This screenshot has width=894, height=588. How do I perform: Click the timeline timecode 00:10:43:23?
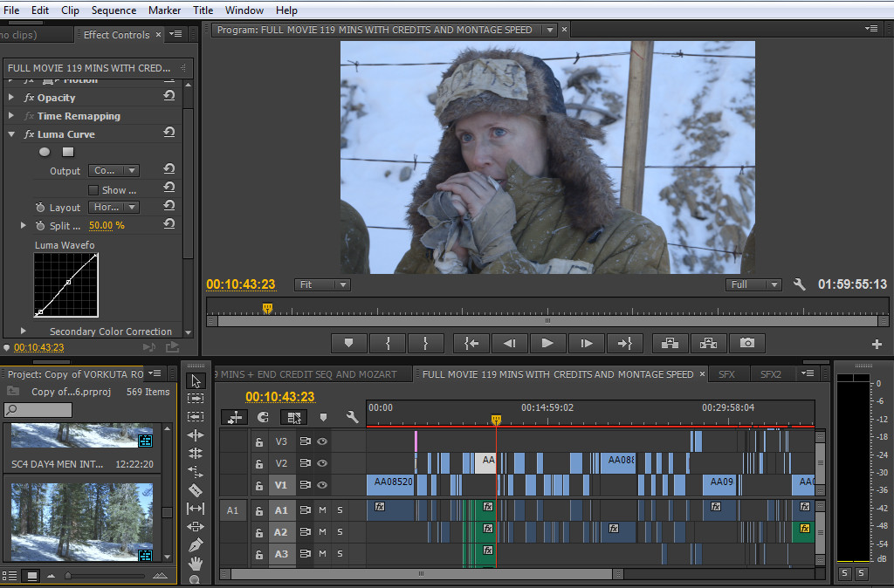pos(280,397)
